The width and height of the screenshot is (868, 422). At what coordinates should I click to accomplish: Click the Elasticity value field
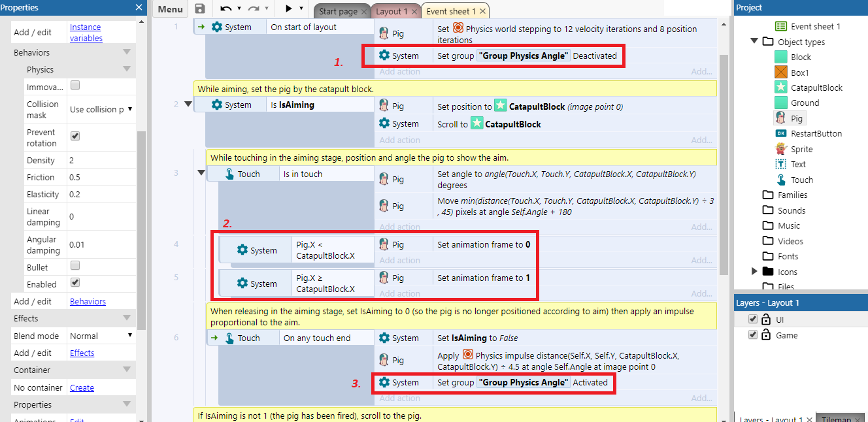(101, 194)
